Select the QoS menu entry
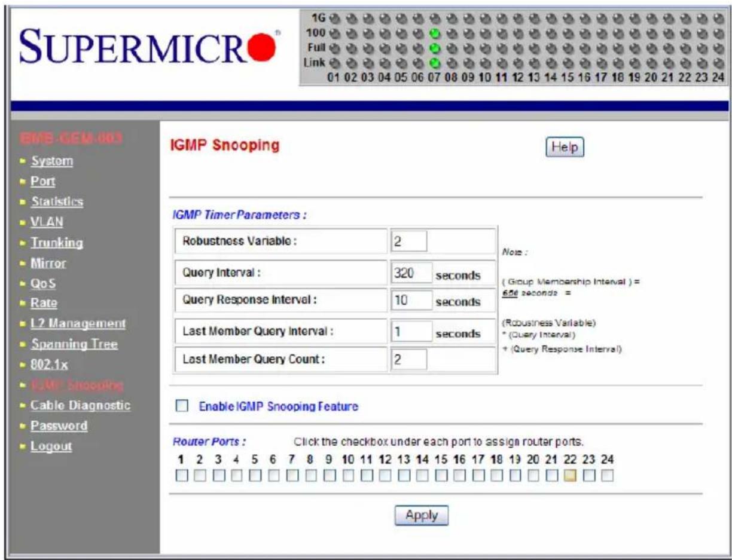Image resolution: width=732 pixels, height=560 pixels. pos(43,283)
